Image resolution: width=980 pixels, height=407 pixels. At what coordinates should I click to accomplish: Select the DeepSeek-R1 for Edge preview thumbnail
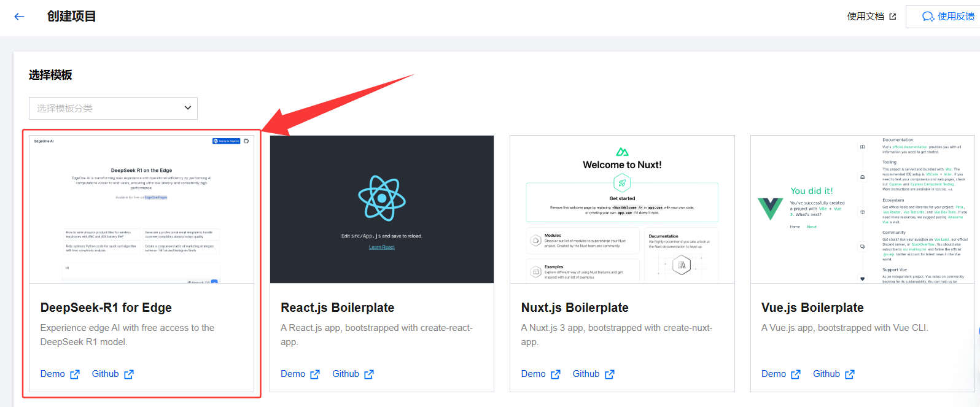coord(141,209)
